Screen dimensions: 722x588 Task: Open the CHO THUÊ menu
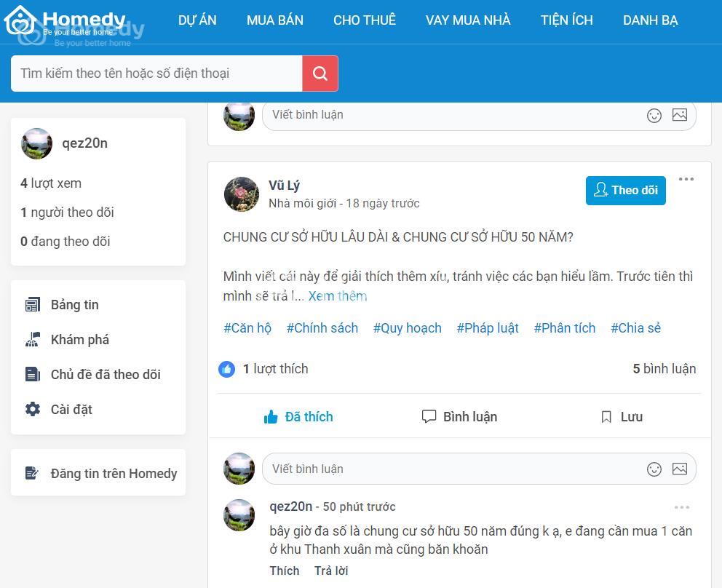click(x=365, y=20)
